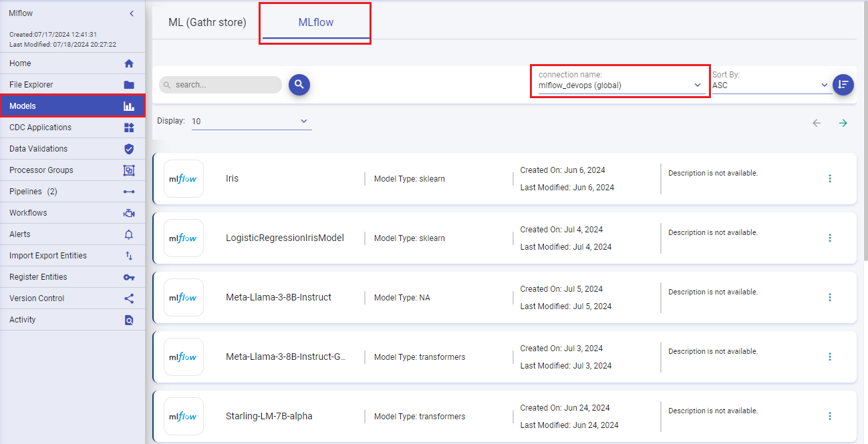Open Home in the sidebar

pos(72,63)
